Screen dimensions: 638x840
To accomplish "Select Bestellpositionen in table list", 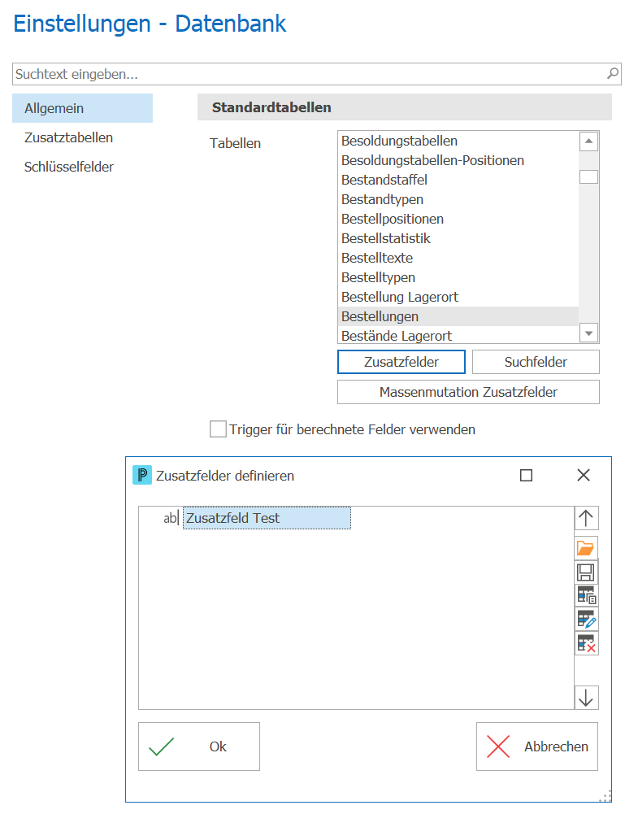I will tap(458, 219).
